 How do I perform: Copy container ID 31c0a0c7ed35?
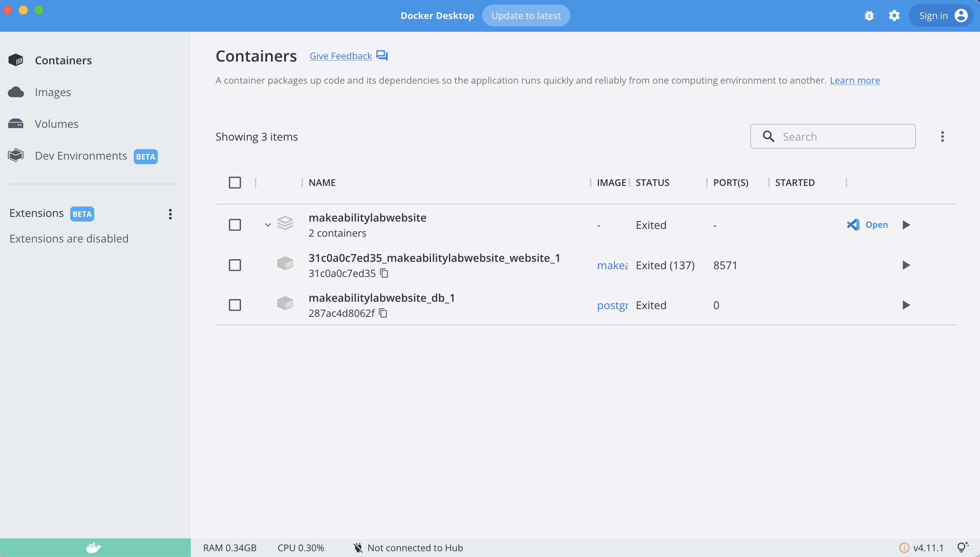[384, 273]
